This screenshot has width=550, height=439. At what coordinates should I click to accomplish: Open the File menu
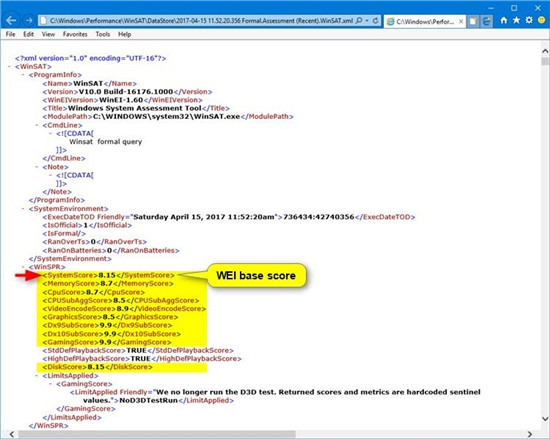[x=10, y=34]
